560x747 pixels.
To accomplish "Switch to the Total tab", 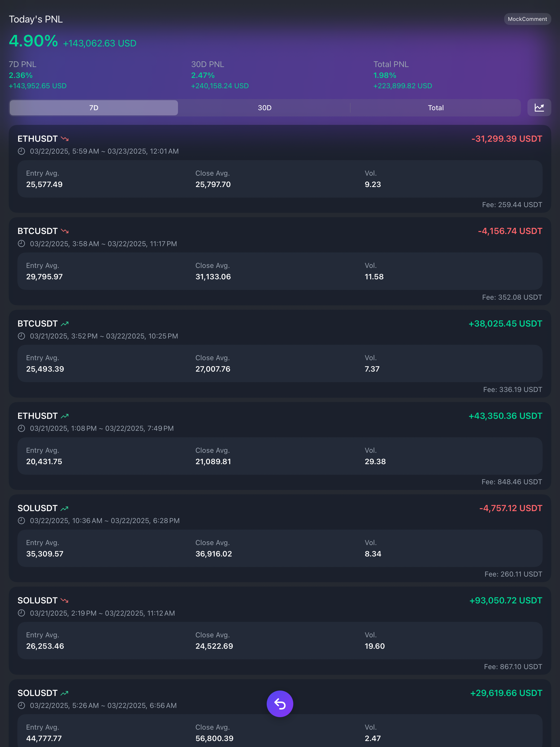I will (x=436, y=108).
